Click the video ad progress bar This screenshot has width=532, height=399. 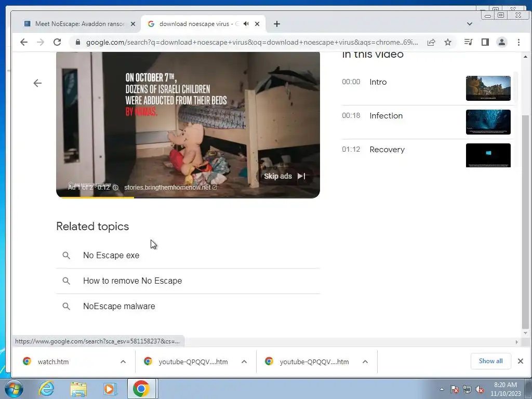click(x=188, y=197)
